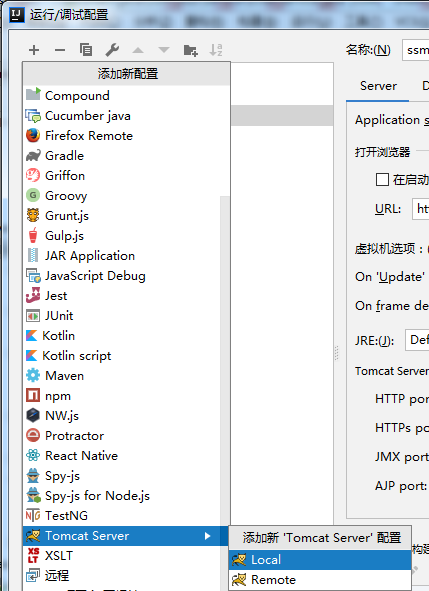This screenshot has width=429, height=591.
Task: Select npm configuration
Action: point(122,395)
